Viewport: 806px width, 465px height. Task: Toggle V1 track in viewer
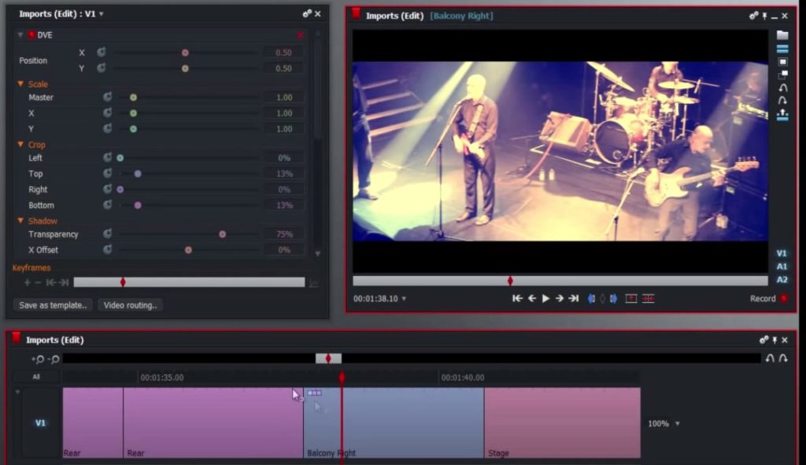pos(781,253)
